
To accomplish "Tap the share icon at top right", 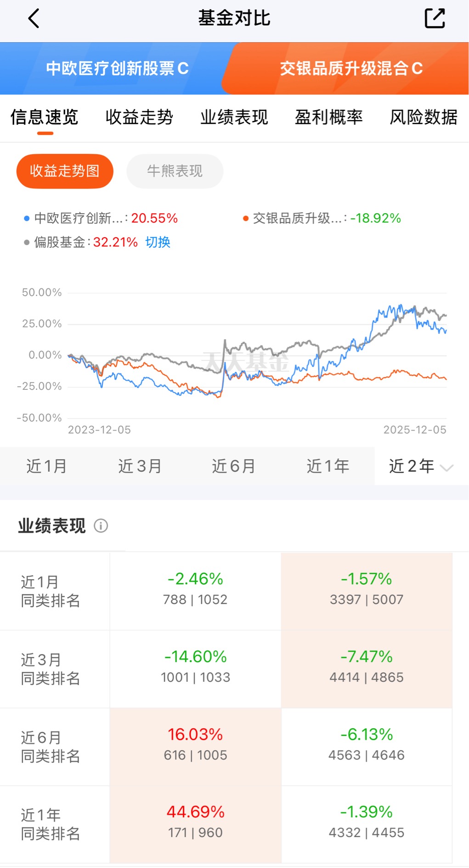I will tap(434, 18).
